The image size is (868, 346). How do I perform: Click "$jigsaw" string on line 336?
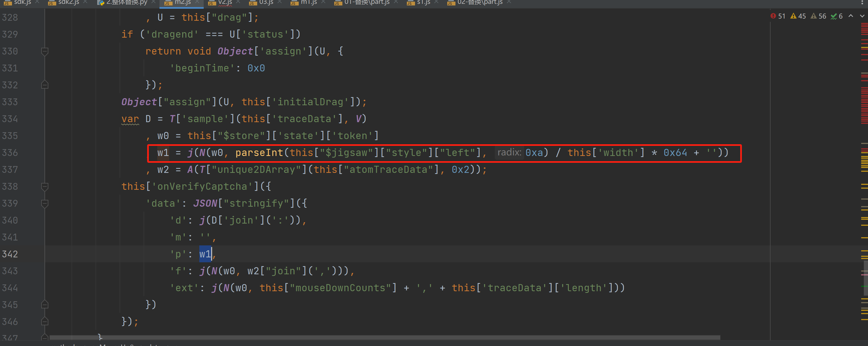[x=346, y=153]
